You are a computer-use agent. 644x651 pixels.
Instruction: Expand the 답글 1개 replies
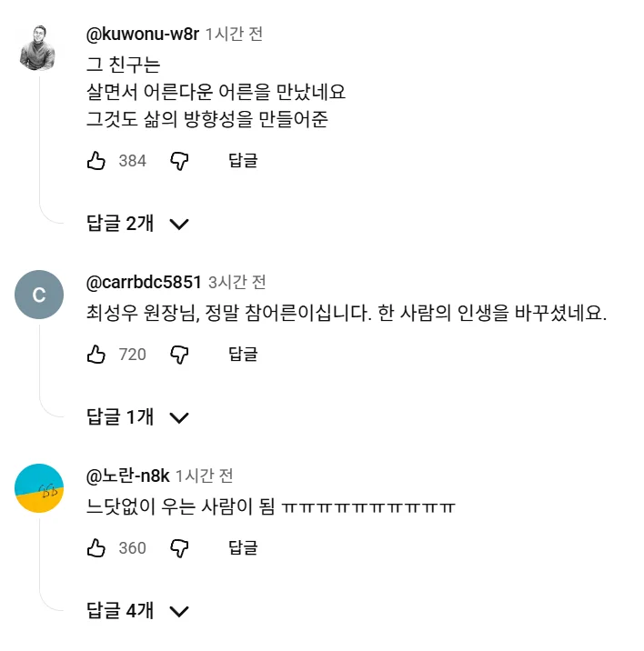point(137,417)
